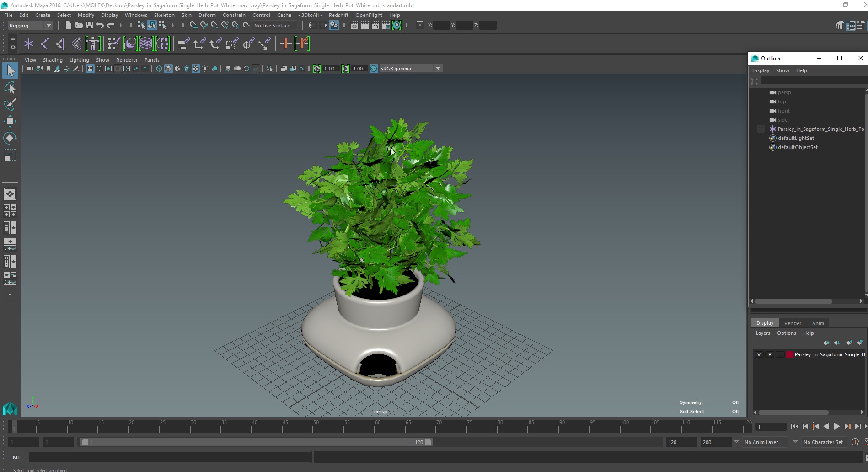Redo the action in toolbar
This screenshot has height=472, width=868.
coord(111,26)
